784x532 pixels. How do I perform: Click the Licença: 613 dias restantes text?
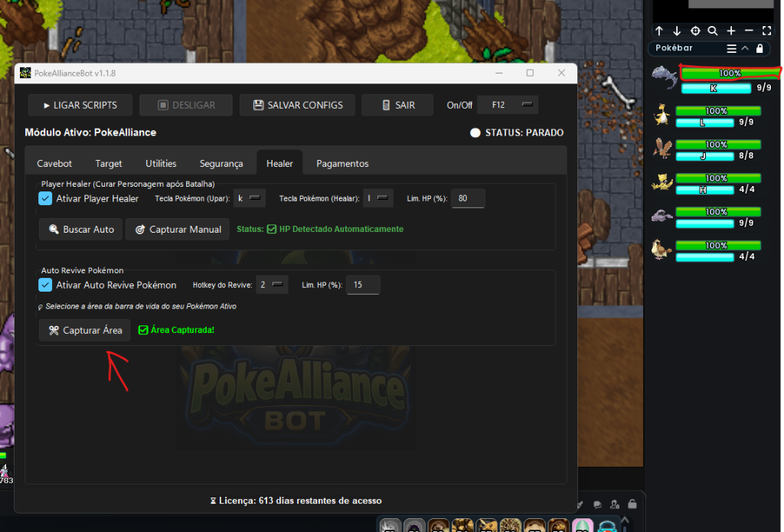coord(296,501)
